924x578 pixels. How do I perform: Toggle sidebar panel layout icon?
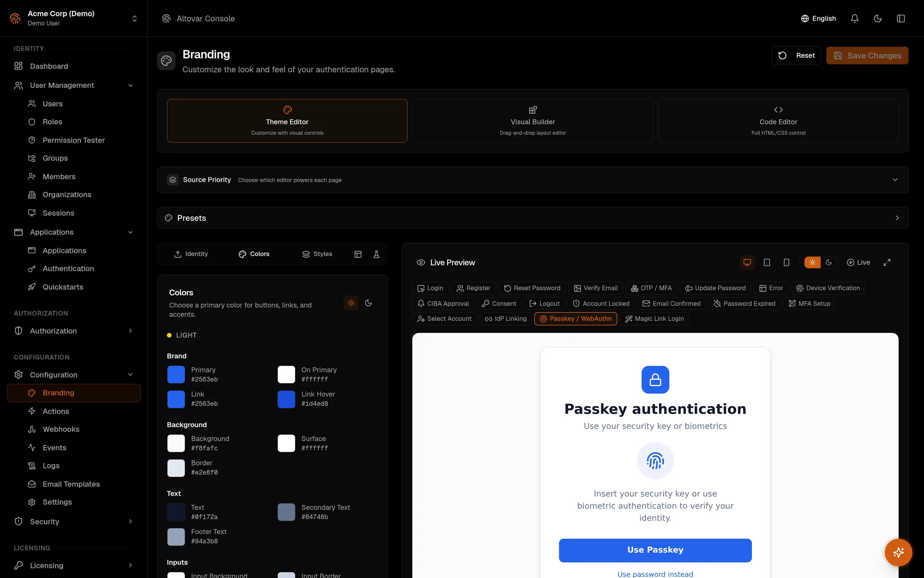coord(901,18)
